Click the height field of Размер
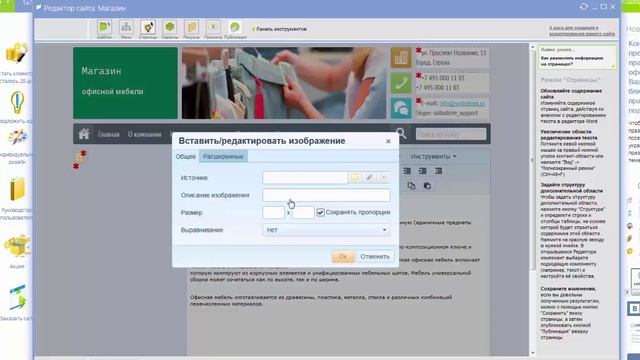Screen dimensions: 640x360 pyautogui.click(x=303, y=212)
